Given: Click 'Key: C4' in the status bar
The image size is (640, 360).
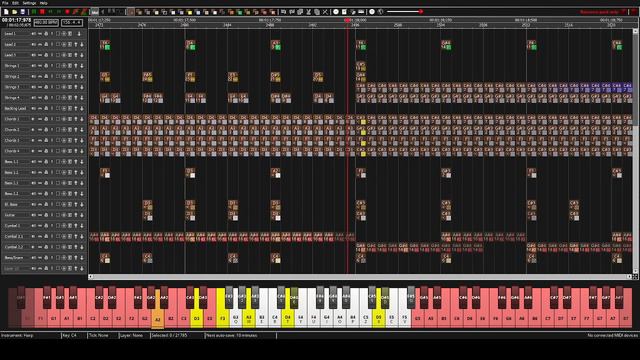Looking at the screenshot, I should [x=69, y=335].
